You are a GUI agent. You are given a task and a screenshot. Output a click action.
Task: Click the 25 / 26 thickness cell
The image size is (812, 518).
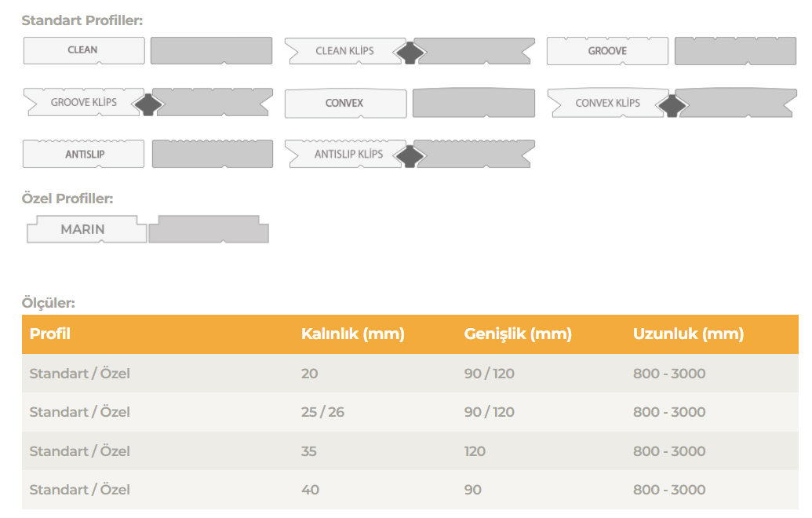322,412
